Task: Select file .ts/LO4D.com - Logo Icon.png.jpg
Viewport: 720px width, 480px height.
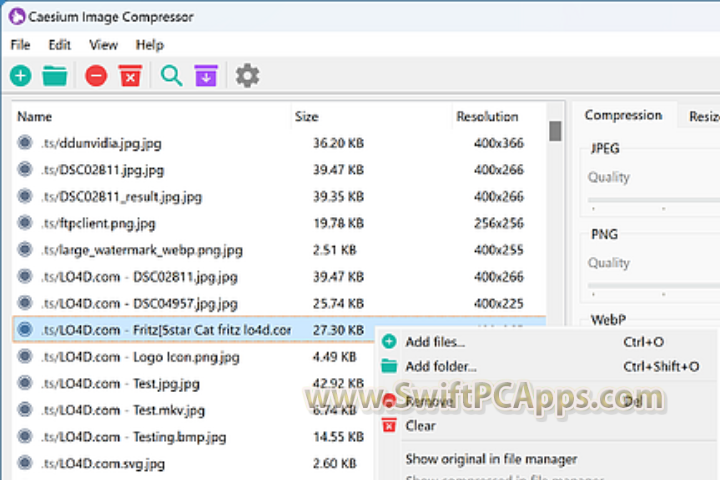Action: 141,356
